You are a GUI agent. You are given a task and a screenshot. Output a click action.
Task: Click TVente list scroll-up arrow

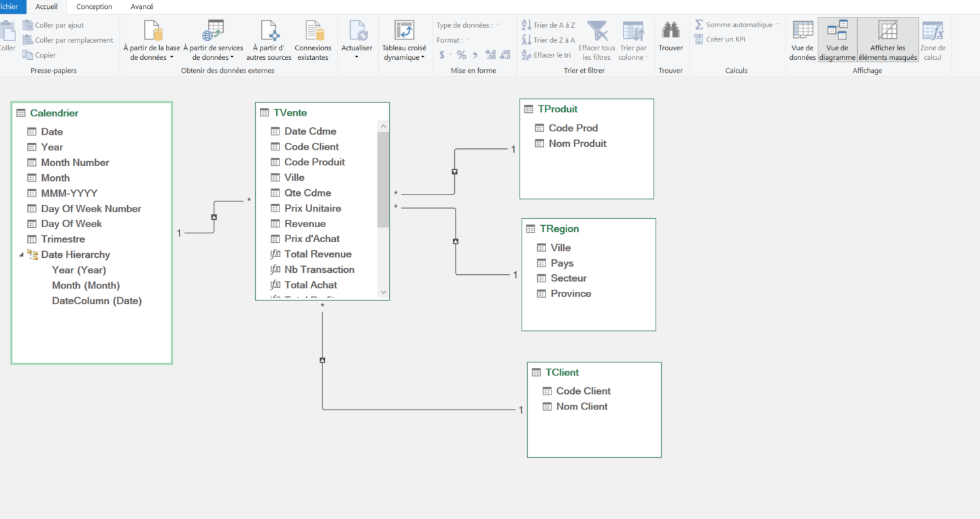pos(383,126)
